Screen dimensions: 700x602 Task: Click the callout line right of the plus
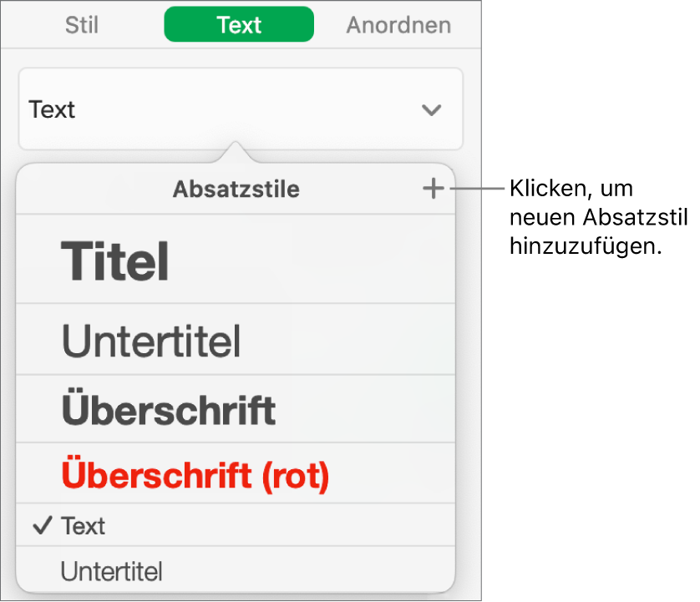point(477,189)
